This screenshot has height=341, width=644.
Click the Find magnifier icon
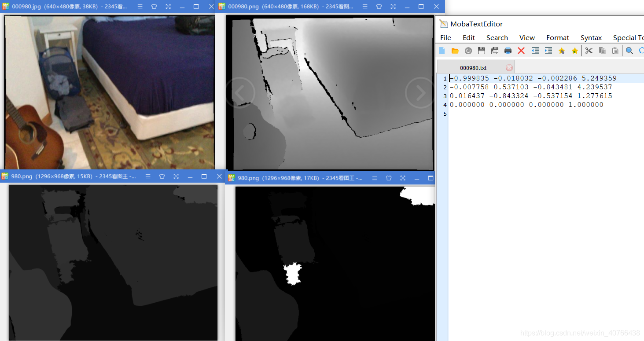(629, 51)
